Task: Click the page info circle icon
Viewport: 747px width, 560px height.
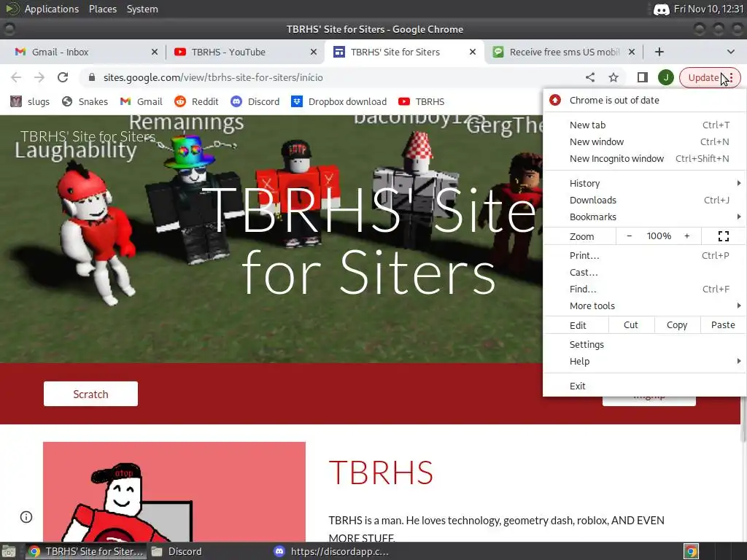Action: [26, 517]
